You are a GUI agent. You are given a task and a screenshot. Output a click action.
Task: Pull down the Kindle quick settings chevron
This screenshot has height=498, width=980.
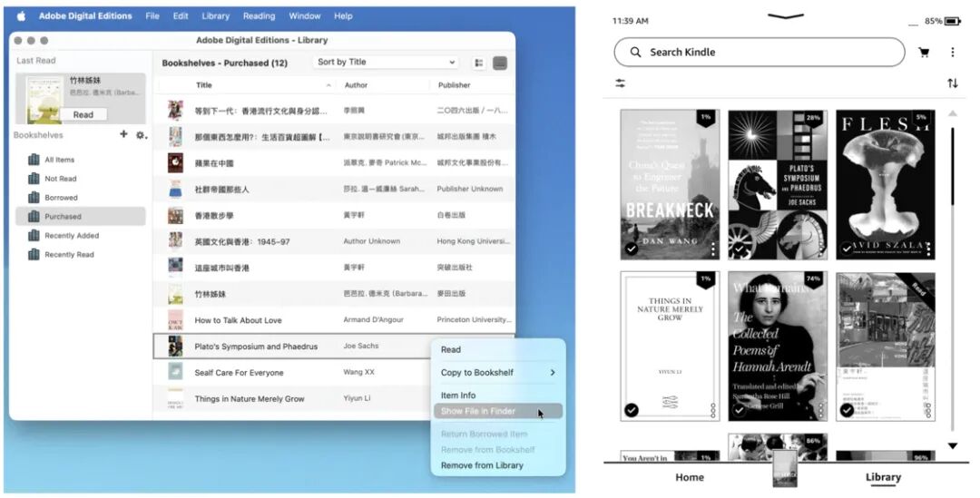tap(786, 16)
